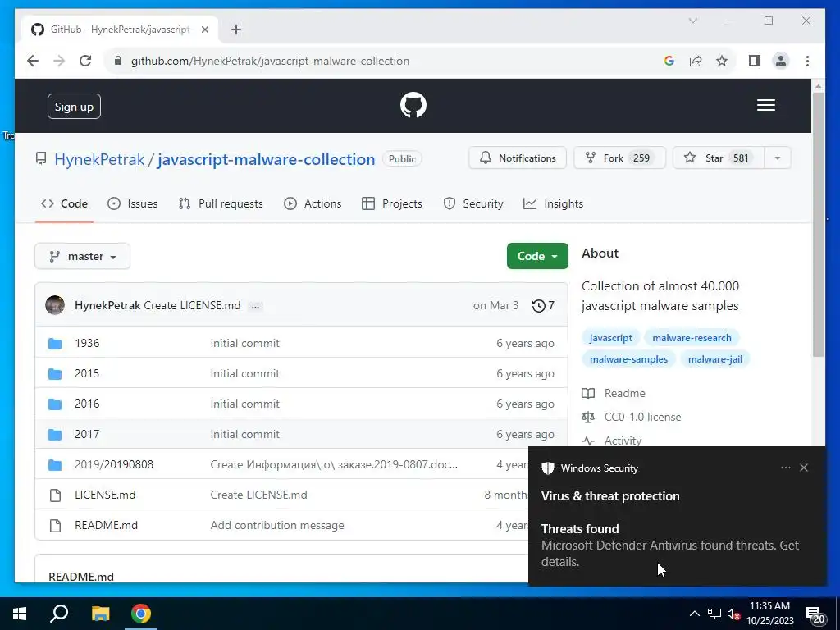Viewport: 840px width, 630px height.
Task: Click the Sign up button
Action: click(x=74, y=107)
